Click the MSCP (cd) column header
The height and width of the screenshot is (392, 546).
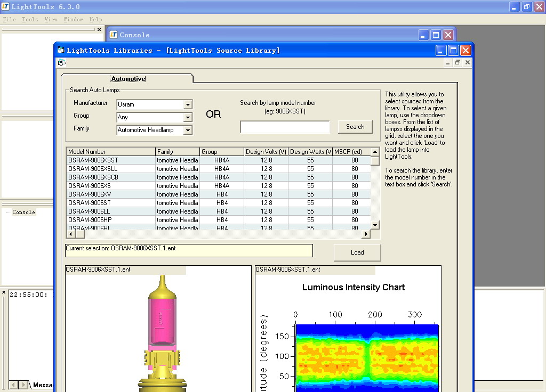(x=351, y=152)
